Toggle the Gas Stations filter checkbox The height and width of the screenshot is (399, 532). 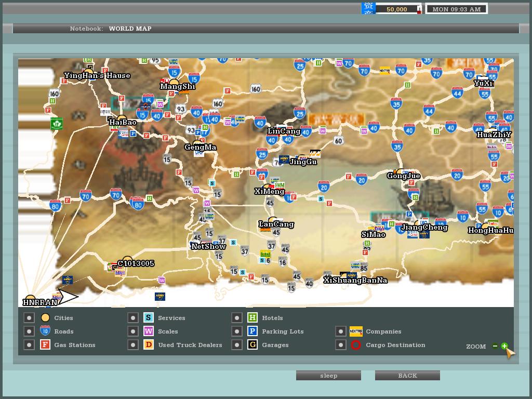pyautogui.click(x=29, y=345)
